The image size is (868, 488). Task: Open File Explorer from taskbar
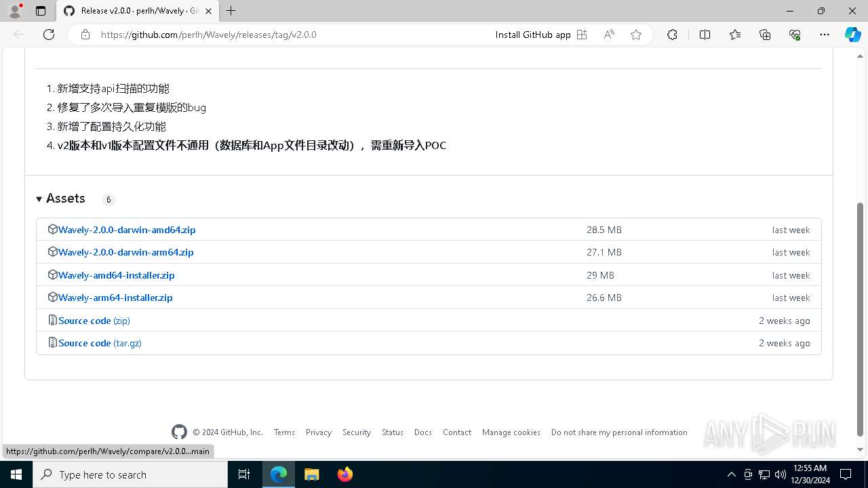click(311, 474)
